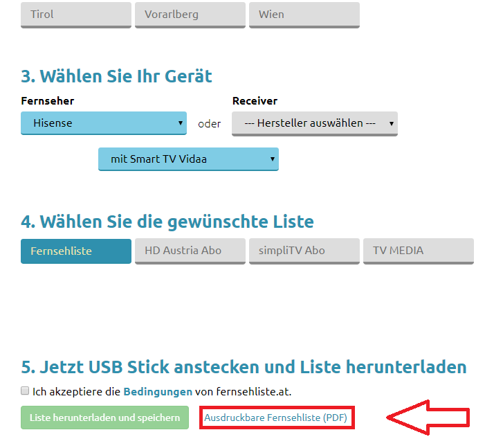Viewport: 485px width, 448px height.
Task: Open the Bedingungen link
Action: pos(158,392)
